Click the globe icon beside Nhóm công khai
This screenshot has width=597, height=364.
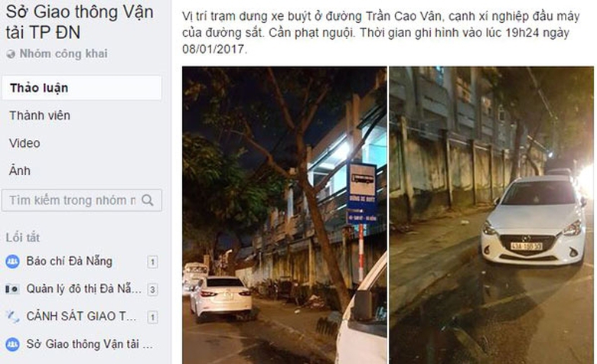[x=11, y=54]
